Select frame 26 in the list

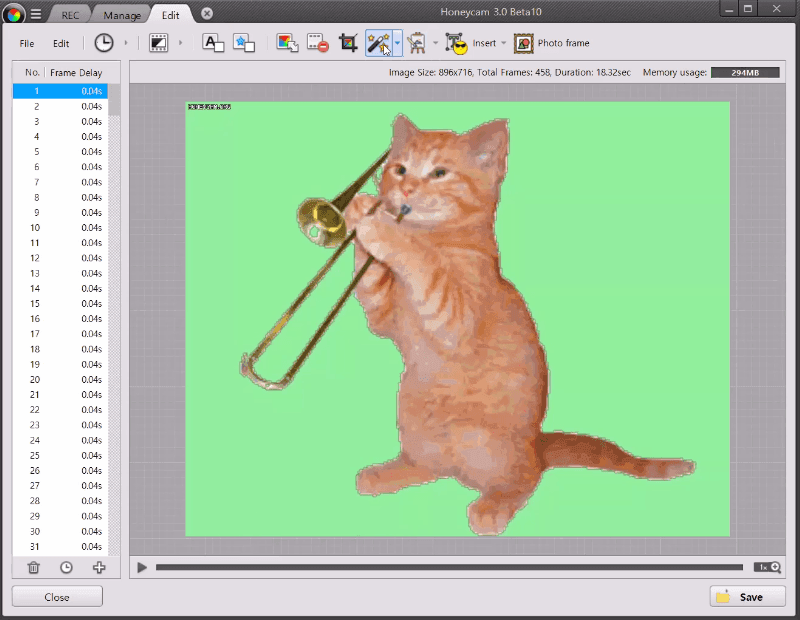click(60, 470)
